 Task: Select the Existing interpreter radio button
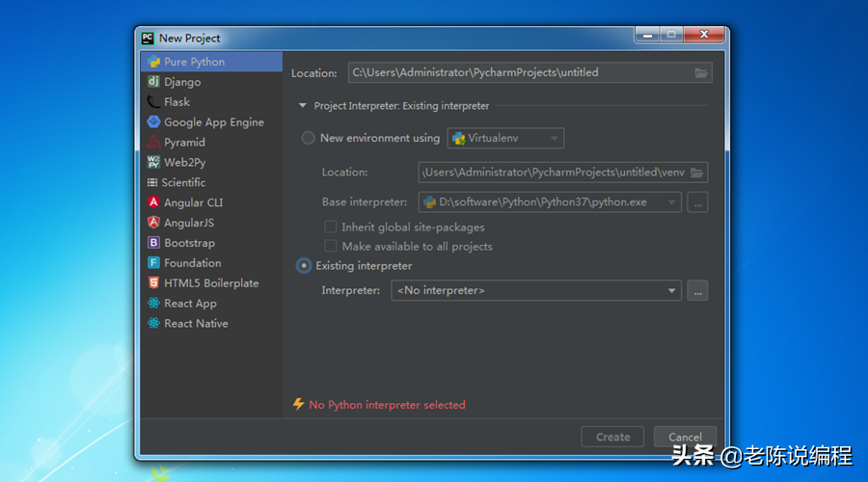tap(304, 265)
